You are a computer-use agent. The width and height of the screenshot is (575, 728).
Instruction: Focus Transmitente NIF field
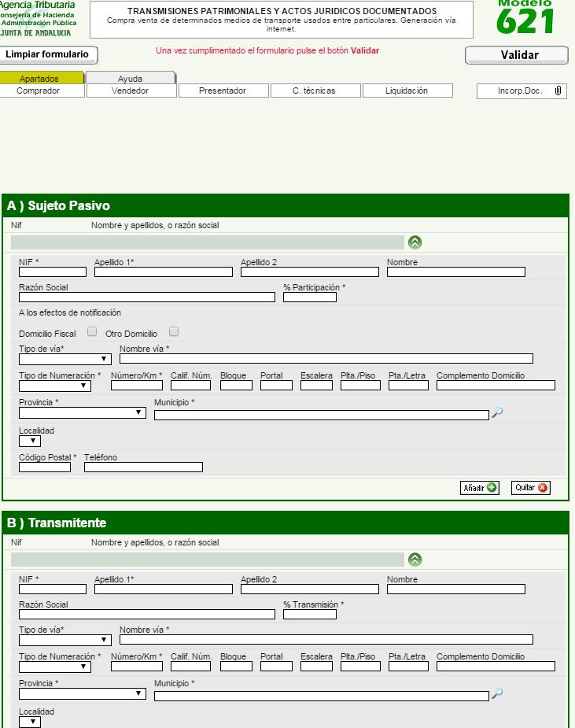(53, 589)
